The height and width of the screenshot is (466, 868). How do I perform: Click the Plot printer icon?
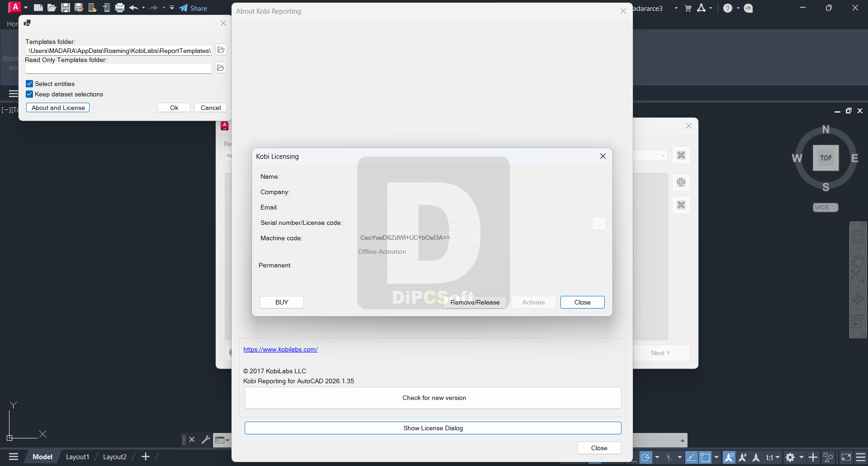tap(120, 8)
